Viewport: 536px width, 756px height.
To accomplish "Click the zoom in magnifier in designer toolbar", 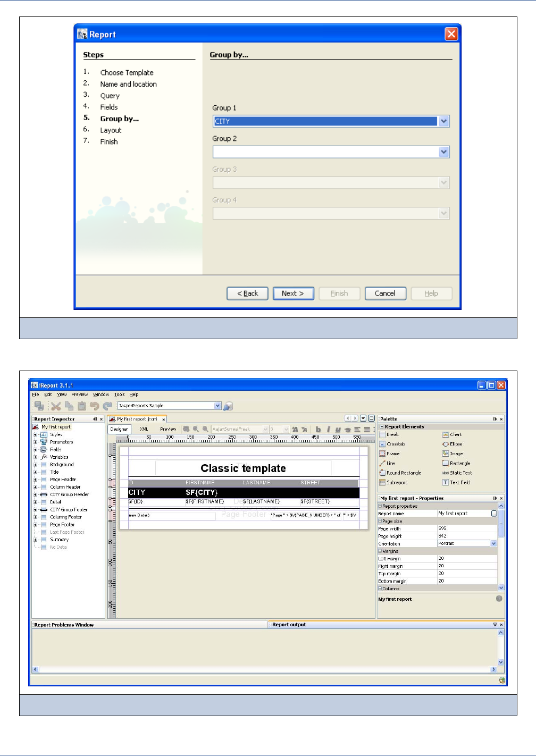I will tap(196, 429).
